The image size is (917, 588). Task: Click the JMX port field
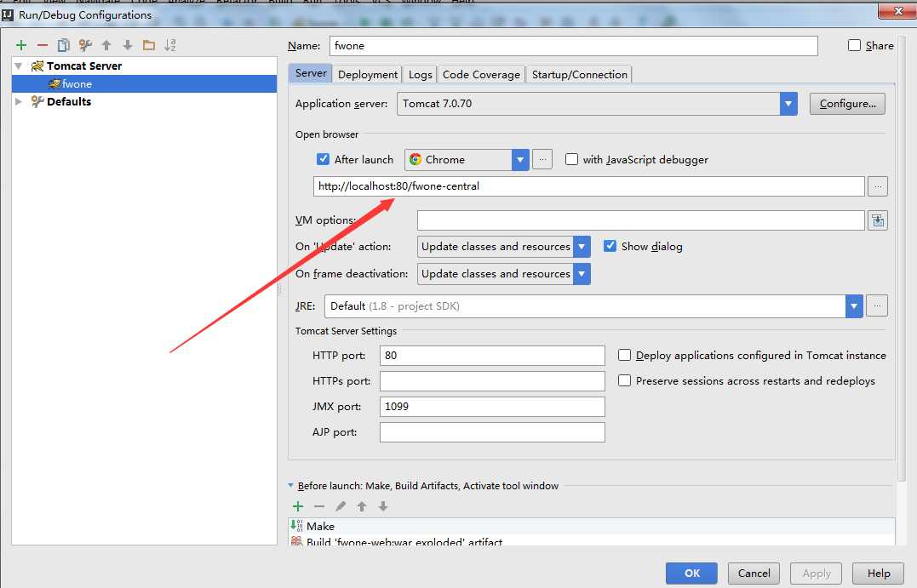pos(492,407)
